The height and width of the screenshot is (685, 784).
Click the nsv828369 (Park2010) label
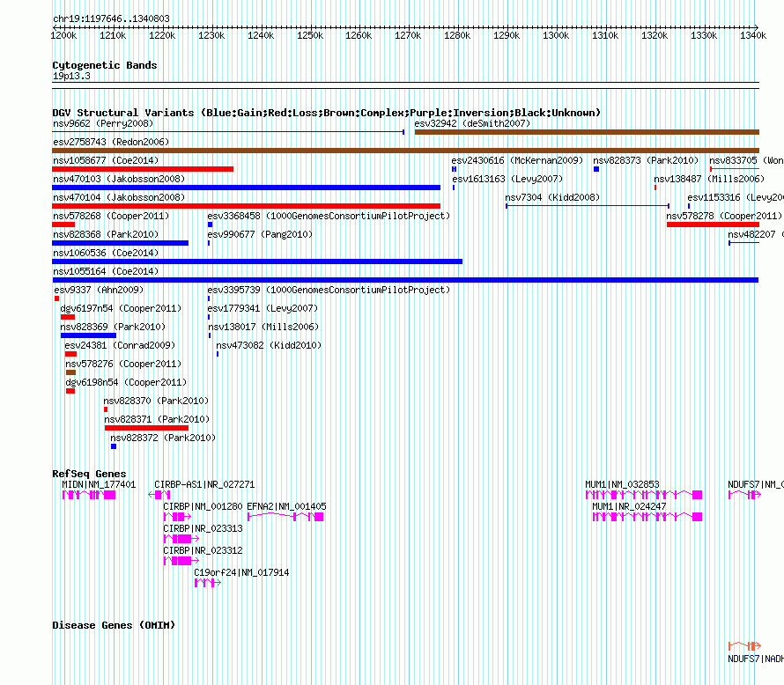(x=113, y=327)
